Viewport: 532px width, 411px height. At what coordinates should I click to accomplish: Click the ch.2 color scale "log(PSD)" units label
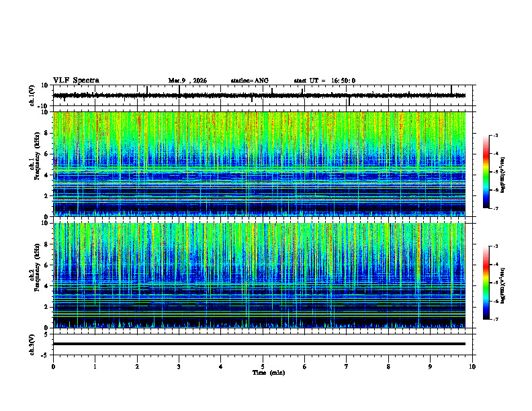[502, 285]
